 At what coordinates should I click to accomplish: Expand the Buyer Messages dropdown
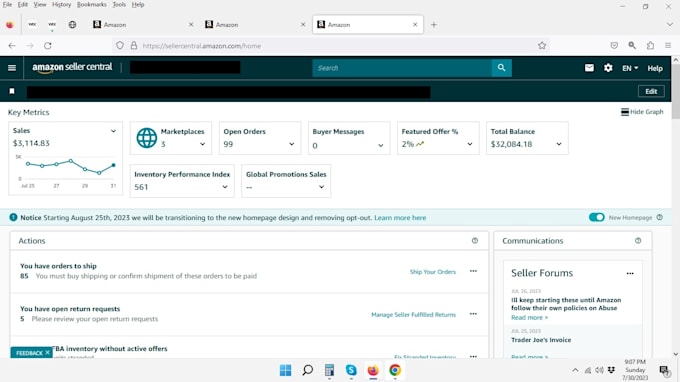(381, 146)
